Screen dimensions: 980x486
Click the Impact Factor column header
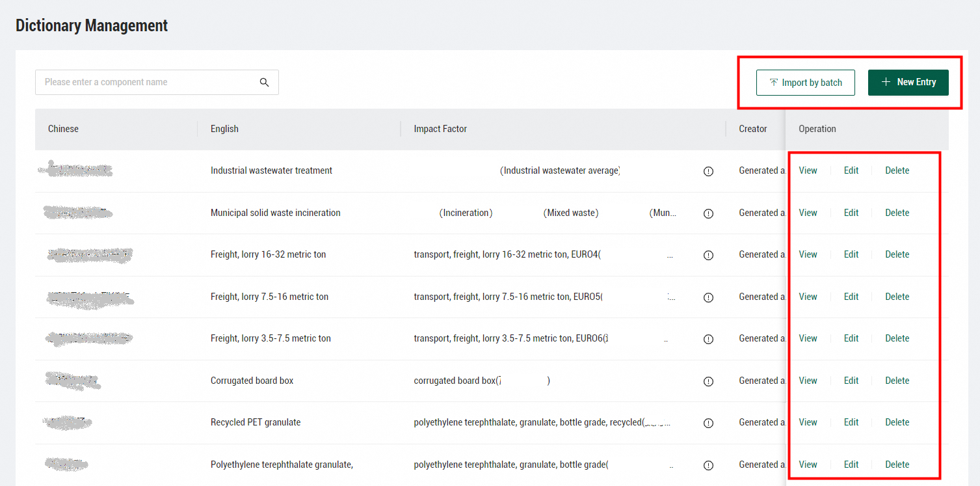[x=440, y=129]
